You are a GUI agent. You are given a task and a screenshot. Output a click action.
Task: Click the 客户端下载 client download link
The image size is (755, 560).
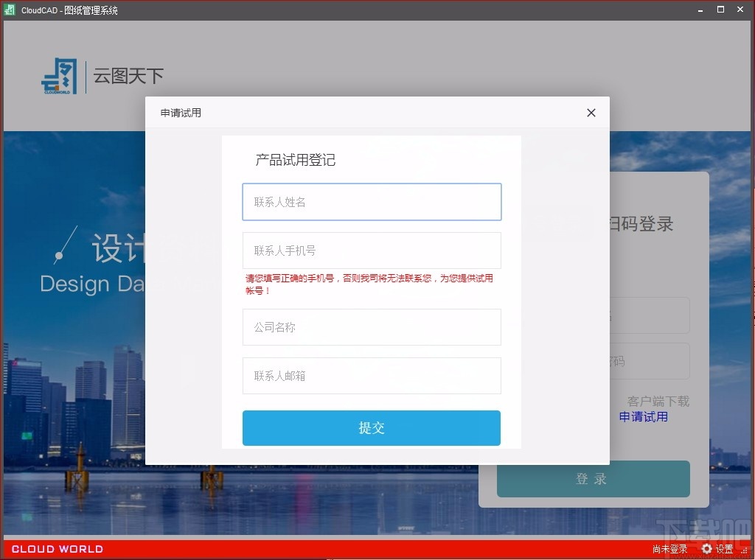tap(658, 401)
